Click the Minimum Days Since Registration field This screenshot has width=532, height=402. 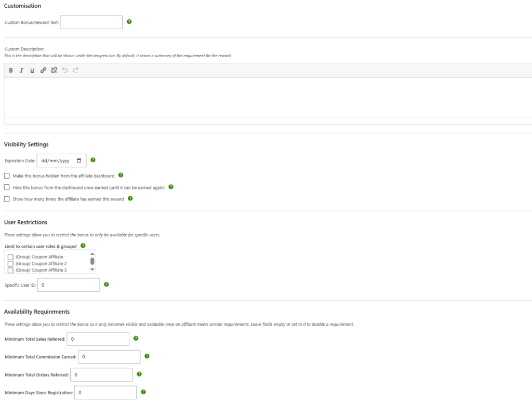tap(105, 393)
